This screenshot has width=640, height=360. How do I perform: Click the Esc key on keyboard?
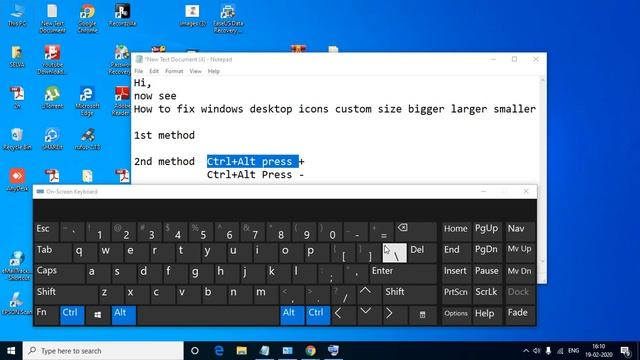(46, 231)
